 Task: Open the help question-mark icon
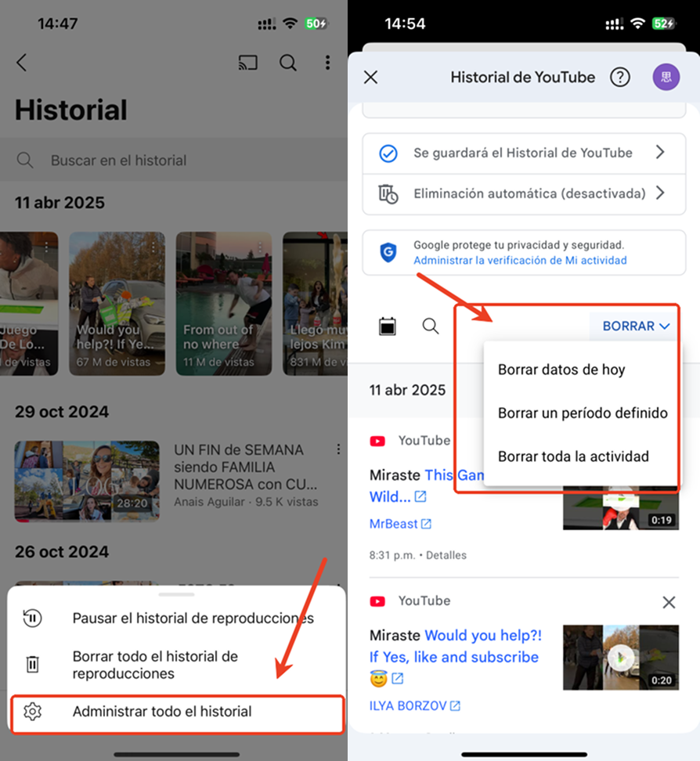click(x=619, y=77)
